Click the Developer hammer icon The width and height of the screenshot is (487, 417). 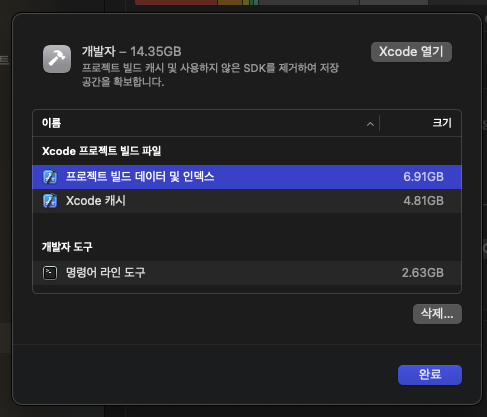[x=57, y=59]
